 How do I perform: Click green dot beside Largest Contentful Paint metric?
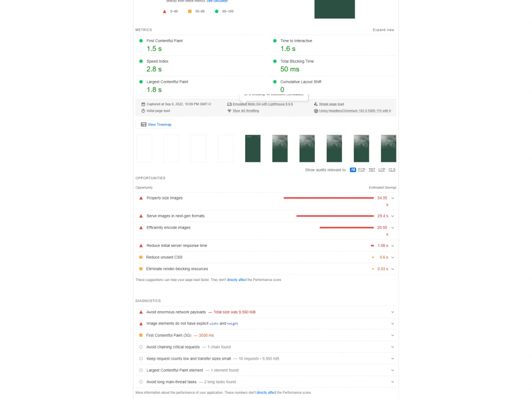(x=141, y=82)
